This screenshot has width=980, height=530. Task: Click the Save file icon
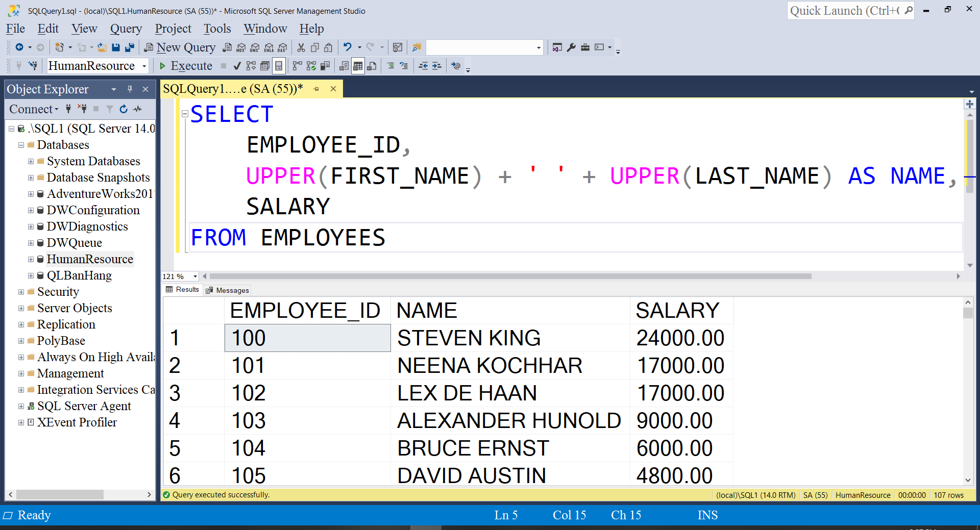116,47
